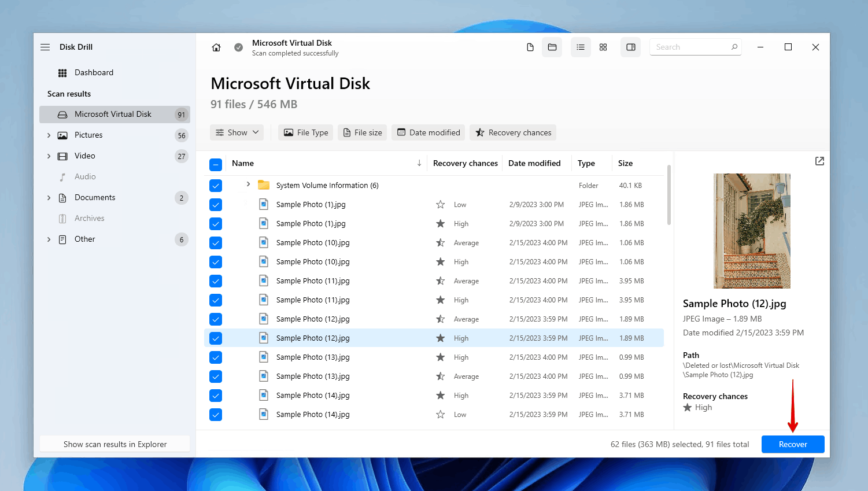Click the Recover button
The width and height of the screenshot is (868, 491).
[x=793, y=444]
